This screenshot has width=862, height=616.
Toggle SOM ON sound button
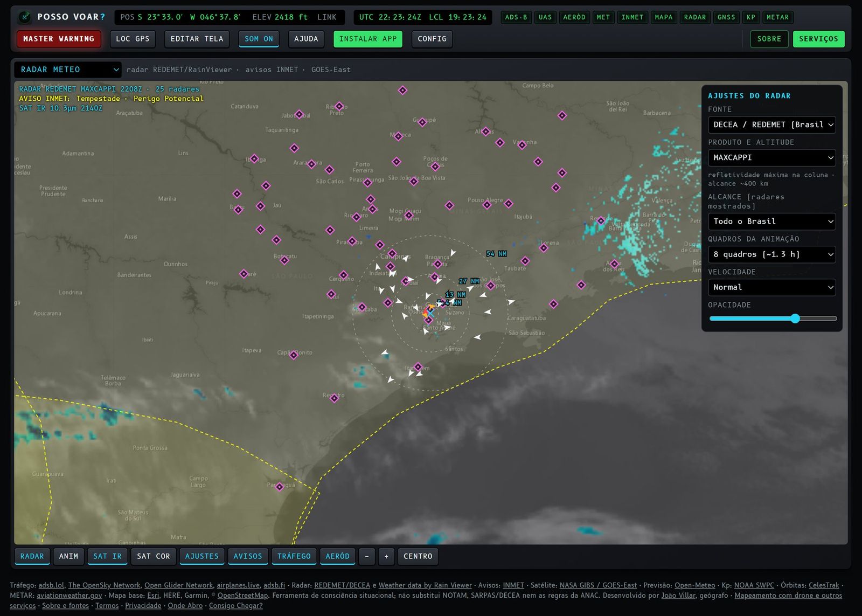(x=259, y=39)
